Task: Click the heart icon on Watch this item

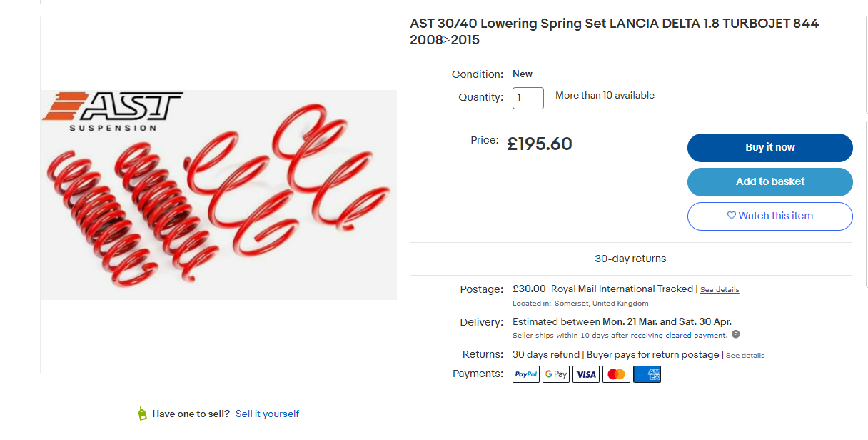Action: [x=731, y=216]
